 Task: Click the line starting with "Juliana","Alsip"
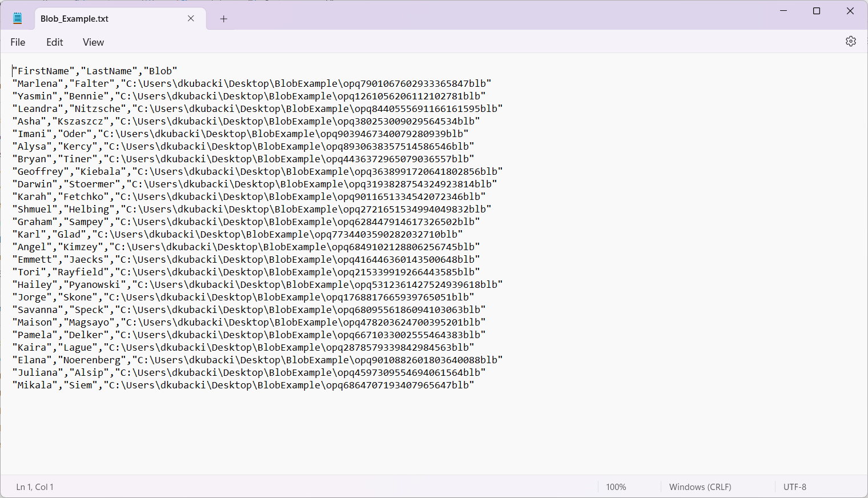click(249, 372)
